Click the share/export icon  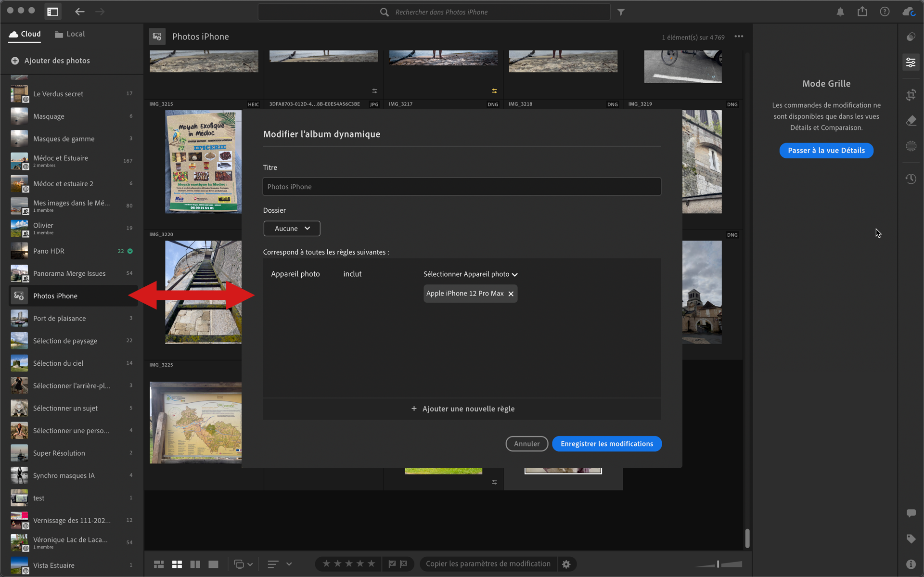[x=862, y=12]
